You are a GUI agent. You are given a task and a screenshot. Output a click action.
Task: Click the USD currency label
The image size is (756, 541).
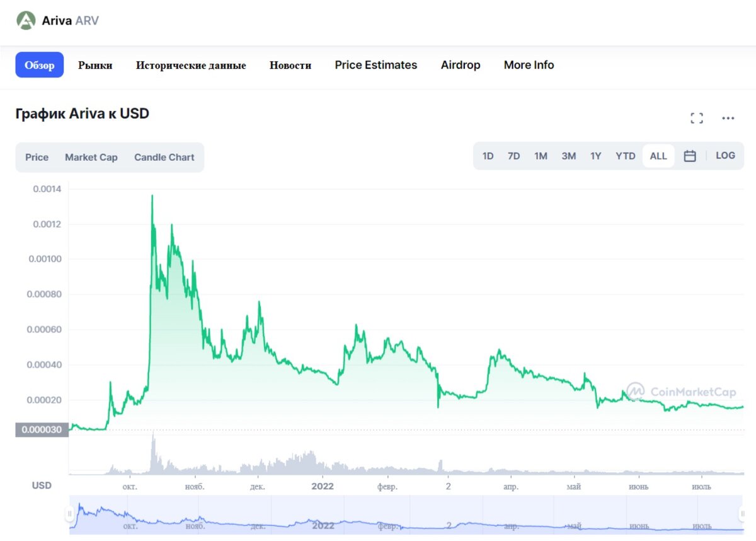42,486
